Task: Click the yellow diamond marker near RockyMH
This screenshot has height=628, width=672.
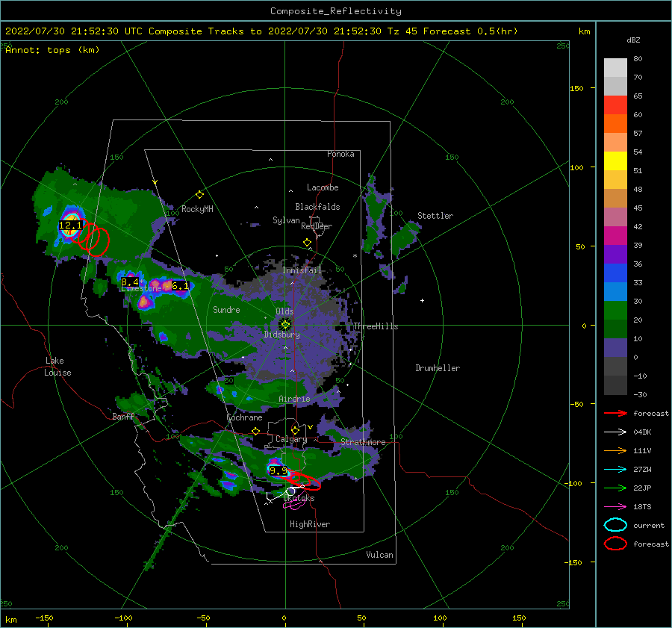Action: (x=199, y=195)
